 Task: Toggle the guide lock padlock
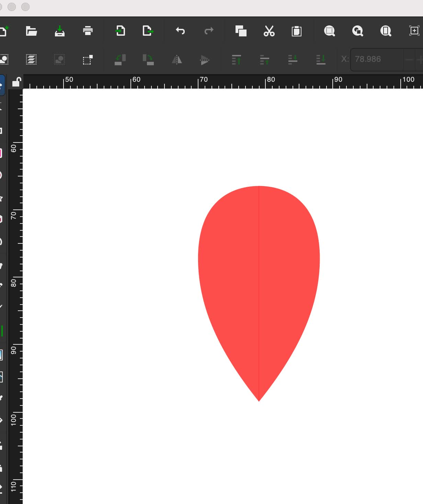pos(16,82)
